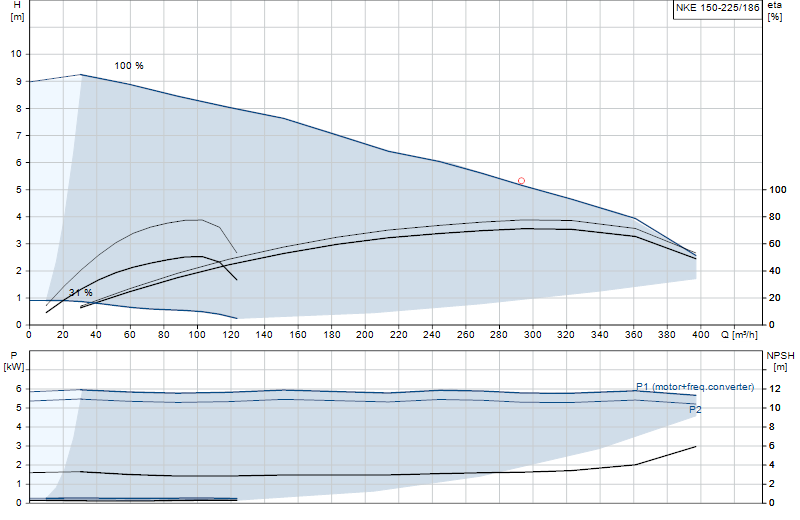Click the P2 power curve label
The image size is (800, 520).
pyautogui.click(x=695, y=409)
